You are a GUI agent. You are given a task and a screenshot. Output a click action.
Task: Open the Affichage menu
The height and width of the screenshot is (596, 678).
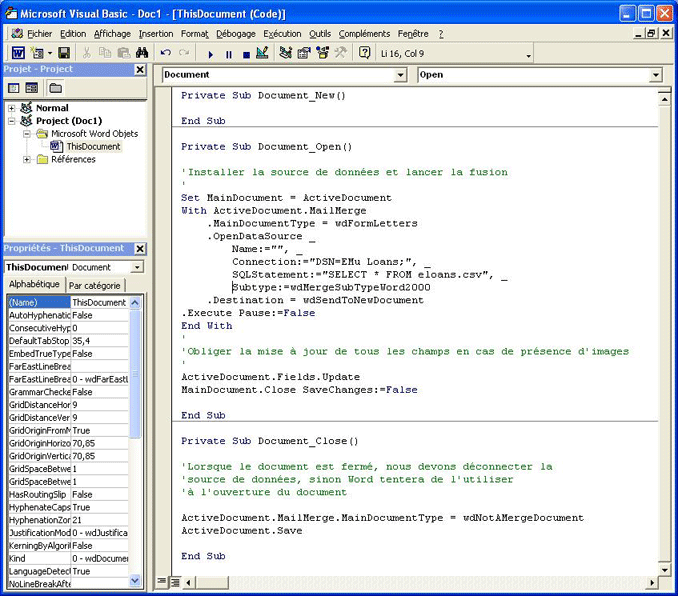click(112, 34)
